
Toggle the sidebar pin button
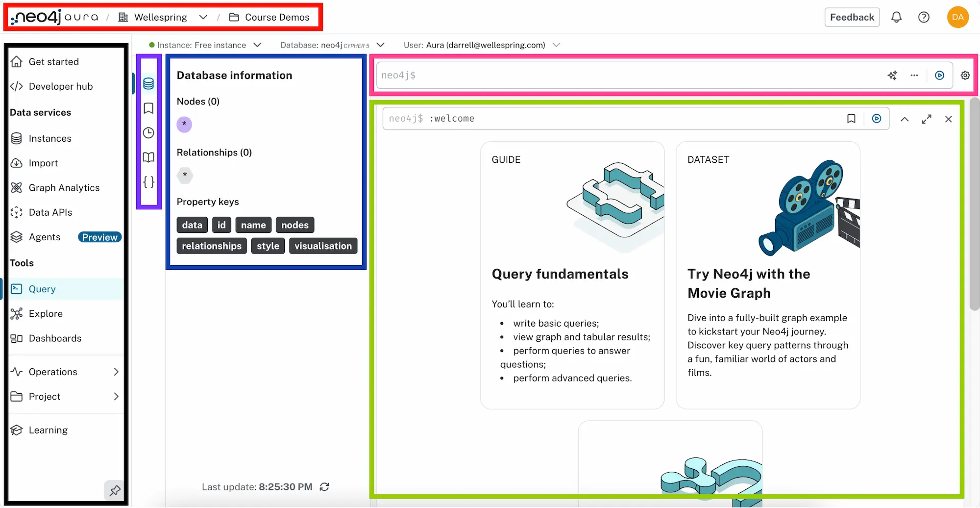click(115, 490)
